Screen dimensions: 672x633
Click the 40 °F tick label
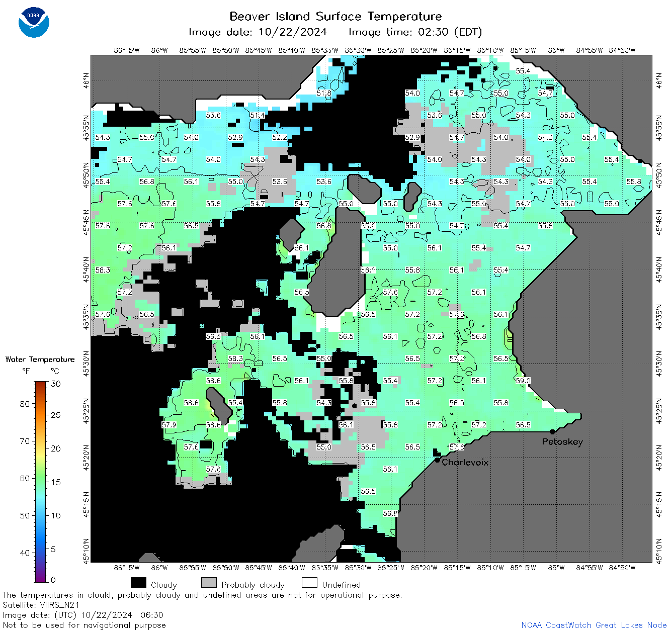pyautogui.click(x=25, y=553)
